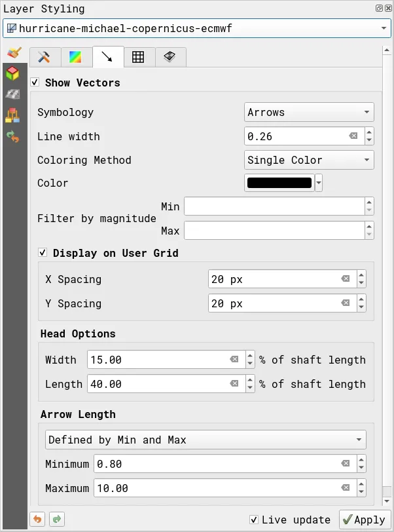Select the general mesh settings wrench tab

click(x=44, y=57)
